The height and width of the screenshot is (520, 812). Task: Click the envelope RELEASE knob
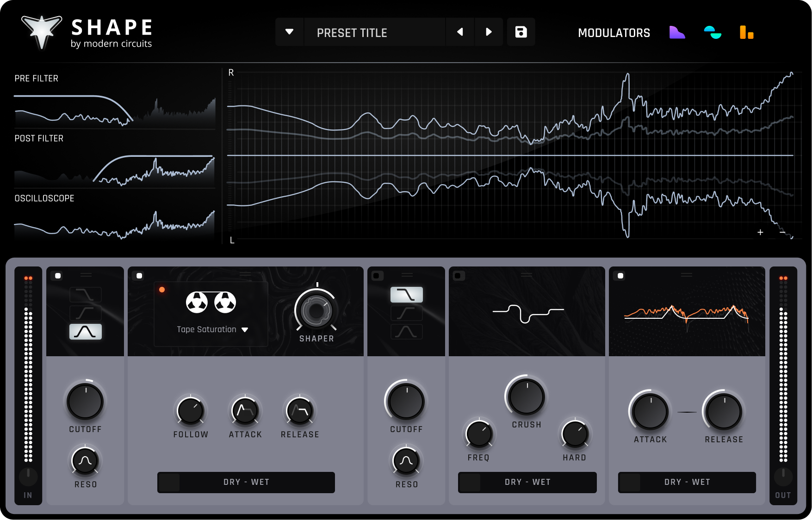pos(724,412)
